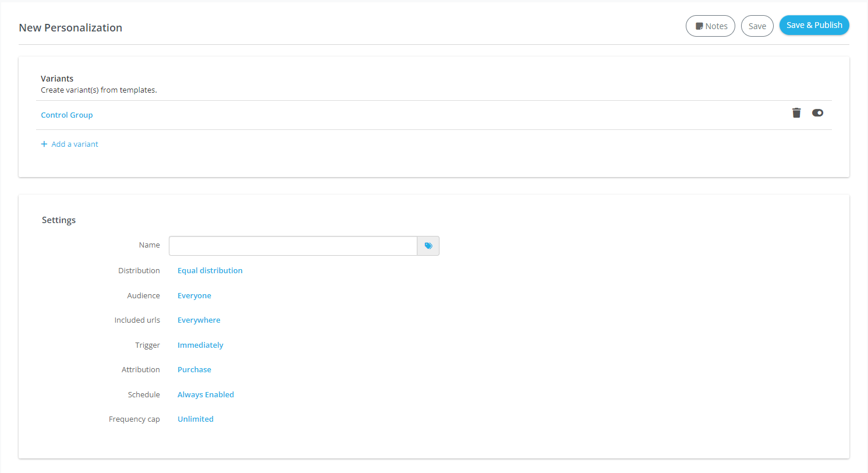Edit Included urls value Everywhere
868x473 pixels.
pyautogui.click(x=199, y=320)
